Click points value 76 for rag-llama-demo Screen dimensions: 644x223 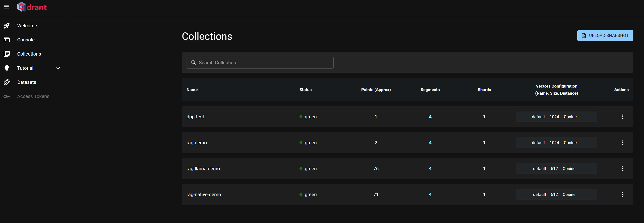click(376, 169)
